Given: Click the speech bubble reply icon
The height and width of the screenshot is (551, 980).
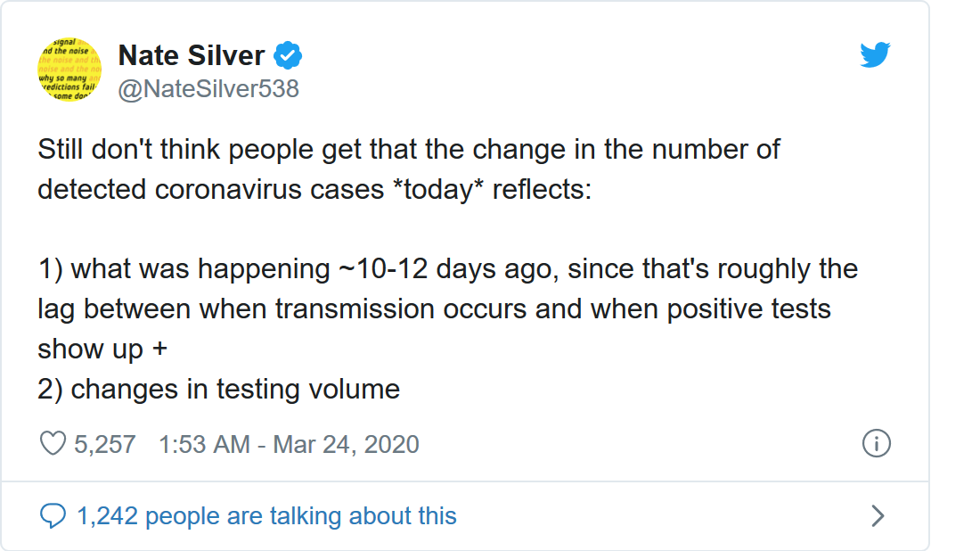Looking at the screenshot, I should (x=53, y=515).
